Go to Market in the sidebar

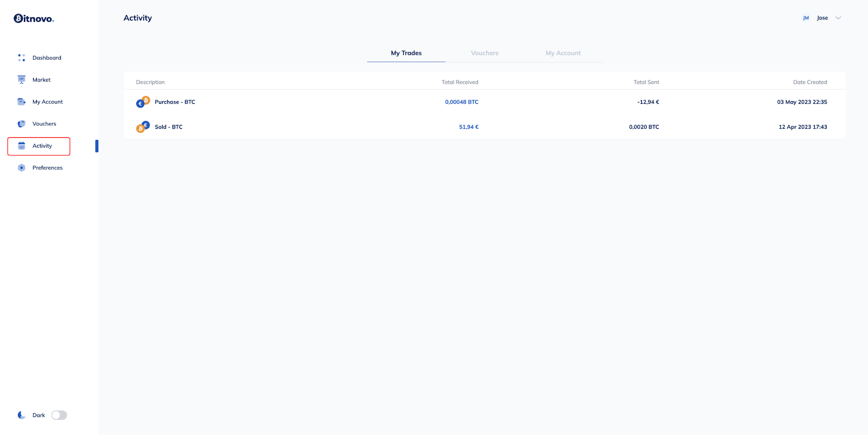[x=41, y=80]
